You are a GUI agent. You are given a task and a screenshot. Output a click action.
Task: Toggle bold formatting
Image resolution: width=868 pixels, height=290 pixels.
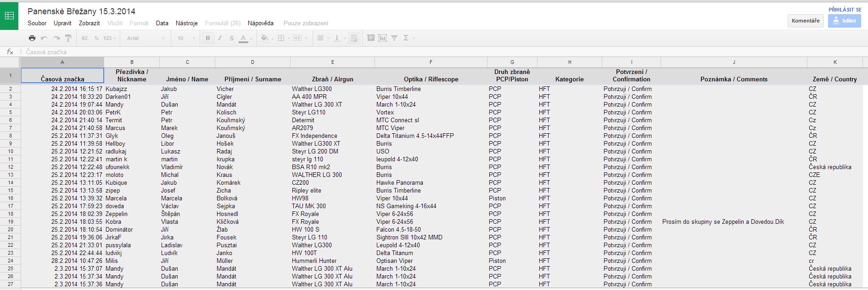pyautogui.click(x=208, y=38)
